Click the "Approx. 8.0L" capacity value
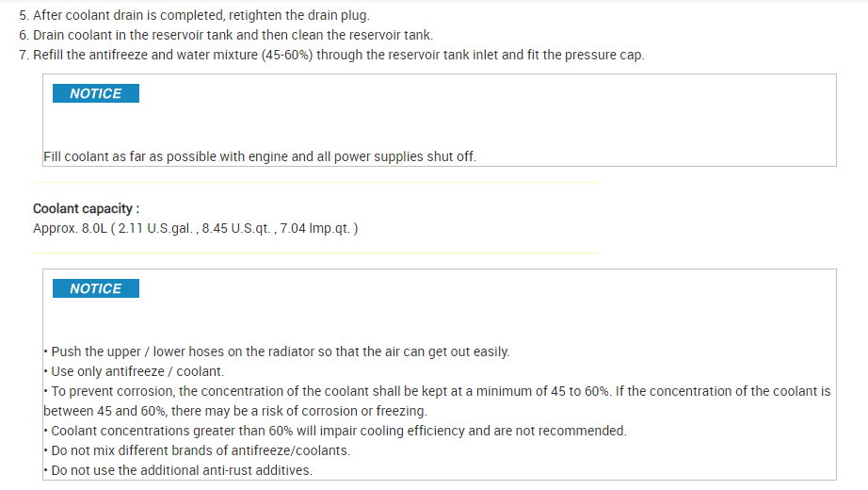868x490 pixels. [x=68, y=228]
